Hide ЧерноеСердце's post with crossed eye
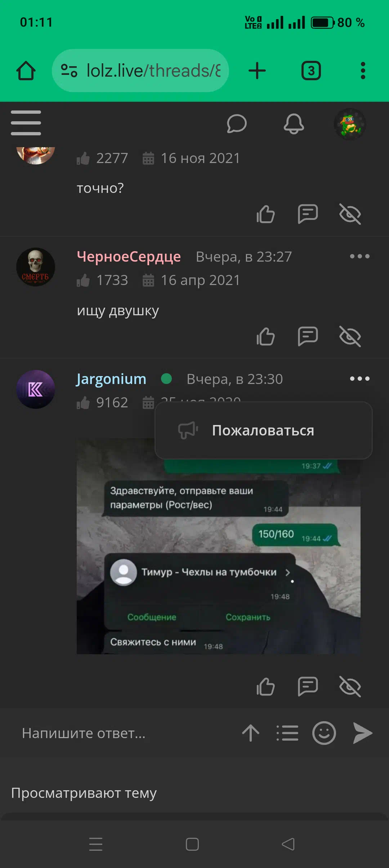The width and height of the screenshot is (389, 868). pos(350,337)
